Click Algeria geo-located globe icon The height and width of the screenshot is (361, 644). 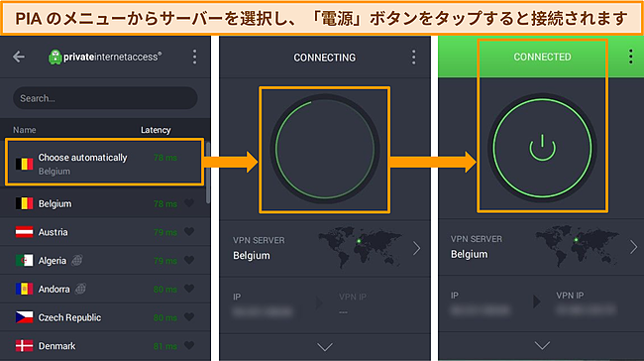coord(77,260)
